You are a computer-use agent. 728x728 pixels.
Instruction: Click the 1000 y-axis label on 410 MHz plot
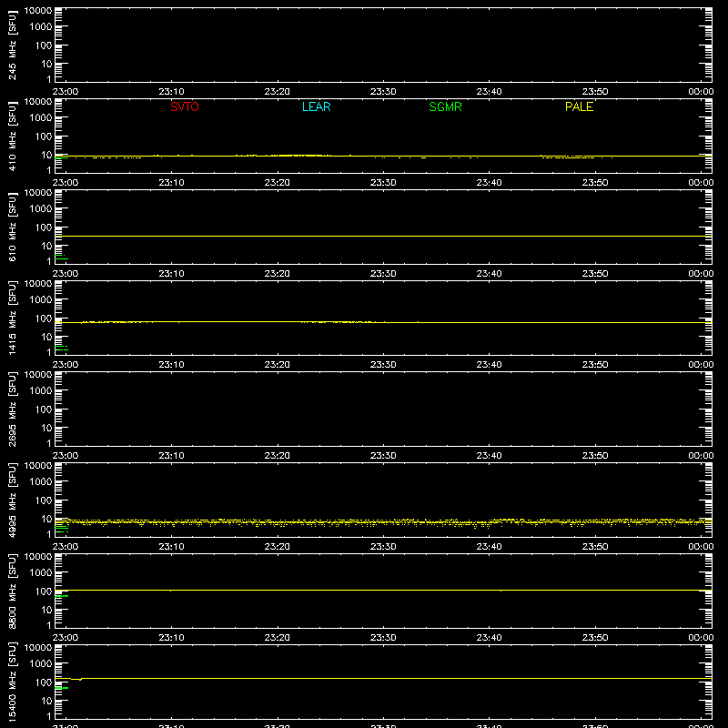[x=41, y=118]
